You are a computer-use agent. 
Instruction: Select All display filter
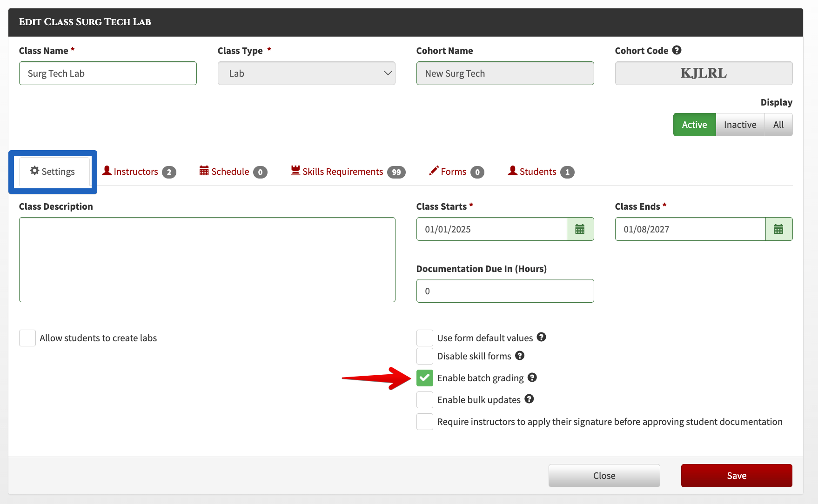click(x=778, y=125)
